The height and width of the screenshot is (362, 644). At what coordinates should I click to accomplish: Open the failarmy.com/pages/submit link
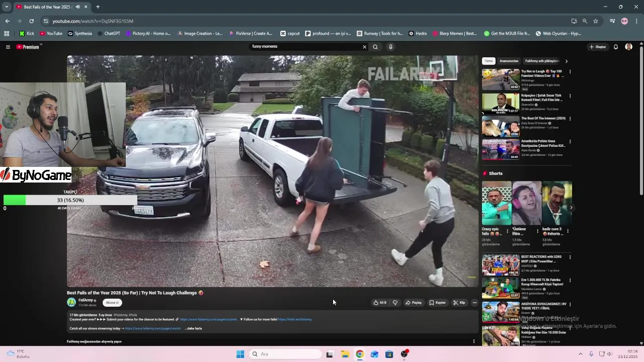point(209,319)
